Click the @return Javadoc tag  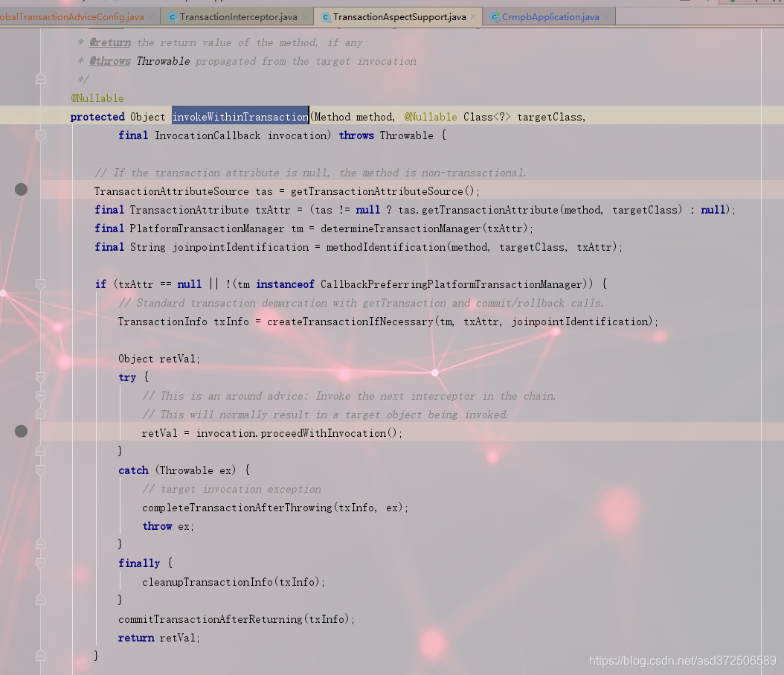coord(110,42)
